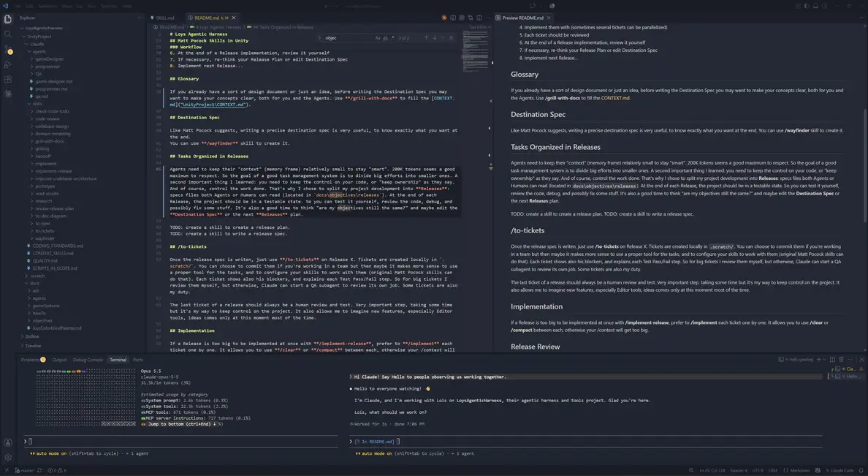The height and width of the screenshot is (476, 868).
Task: Open the Claude Code sidebar icon
Action: 8,94
